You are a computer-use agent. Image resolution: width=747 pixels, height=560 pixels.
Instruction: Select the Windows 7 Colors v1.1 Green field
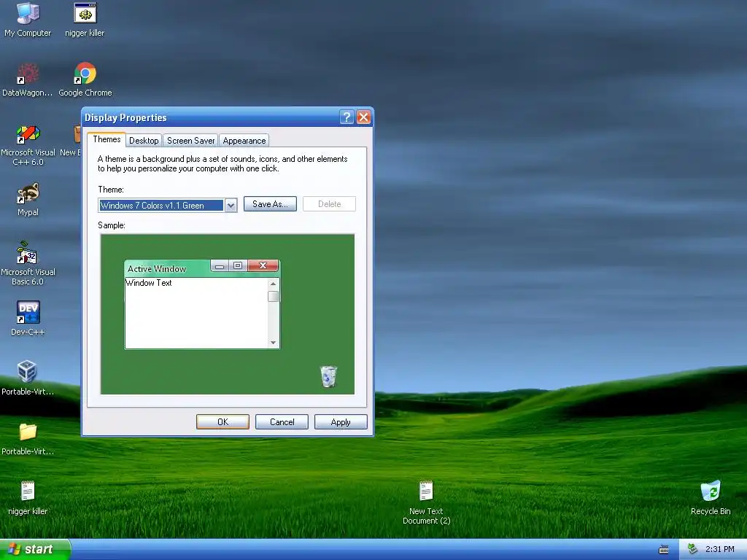tap(161, 206)
